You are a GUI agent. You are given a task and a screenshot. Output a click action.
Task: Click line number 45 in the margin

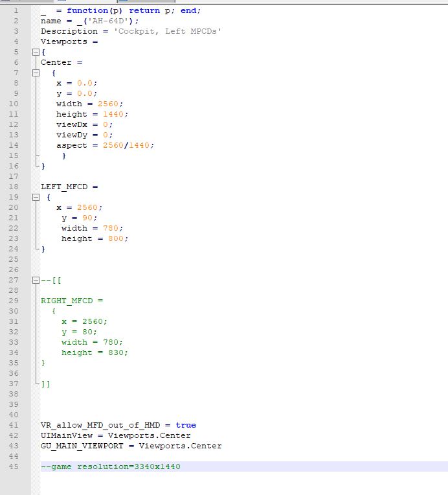coord(14,466)
